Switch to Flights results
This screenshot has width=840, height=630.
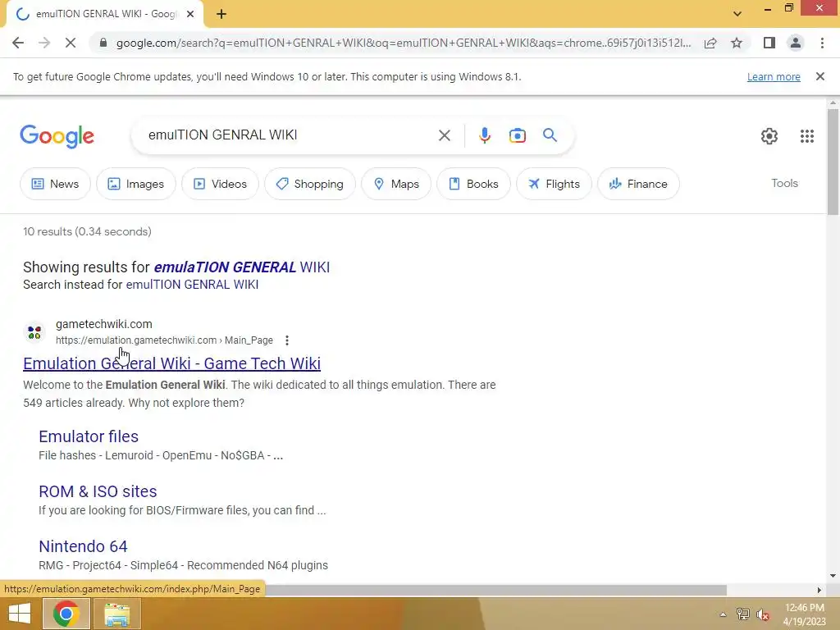[x=554, y=184]
